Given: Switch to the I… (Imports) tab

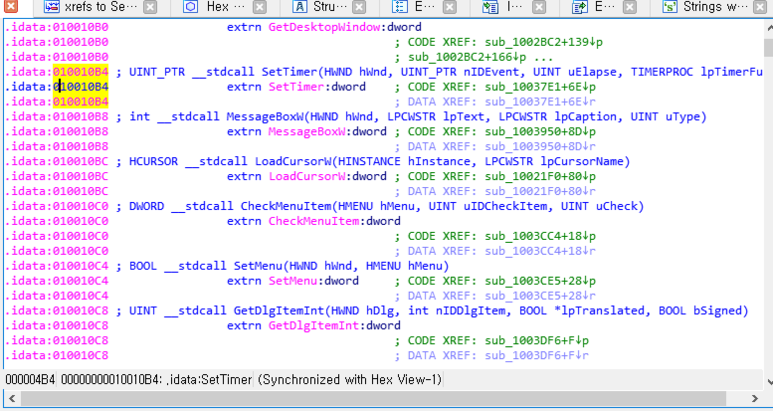Looking at the screenshot, I should [517, 7].
